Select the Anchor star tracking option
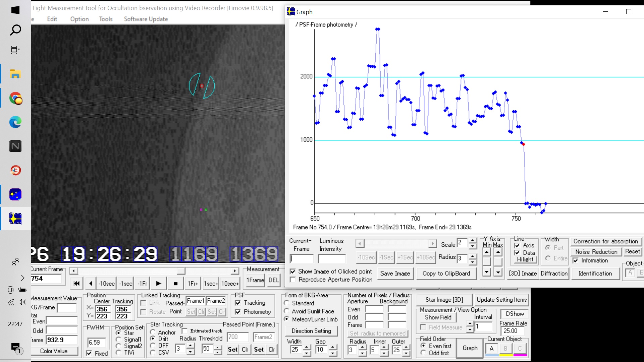This screenshot has width=644, height=362. click(x=153, y=332)
